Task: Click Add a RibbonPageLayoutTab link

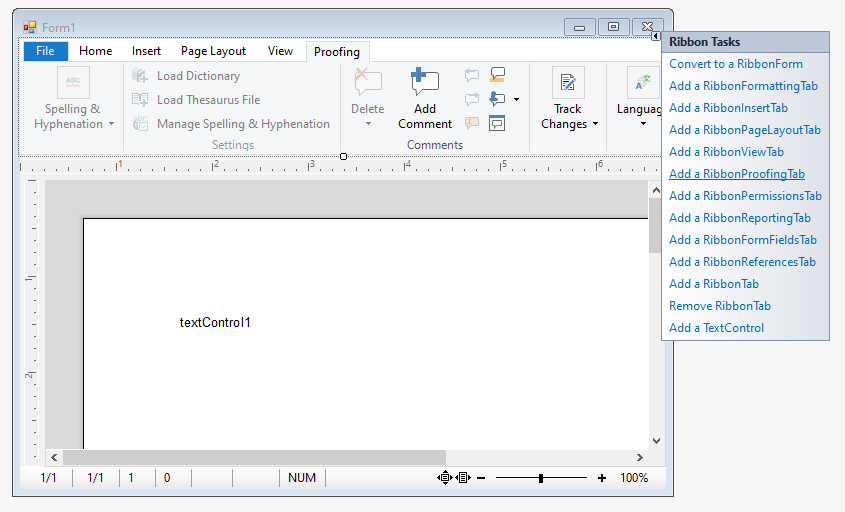Action: [745, 130]
